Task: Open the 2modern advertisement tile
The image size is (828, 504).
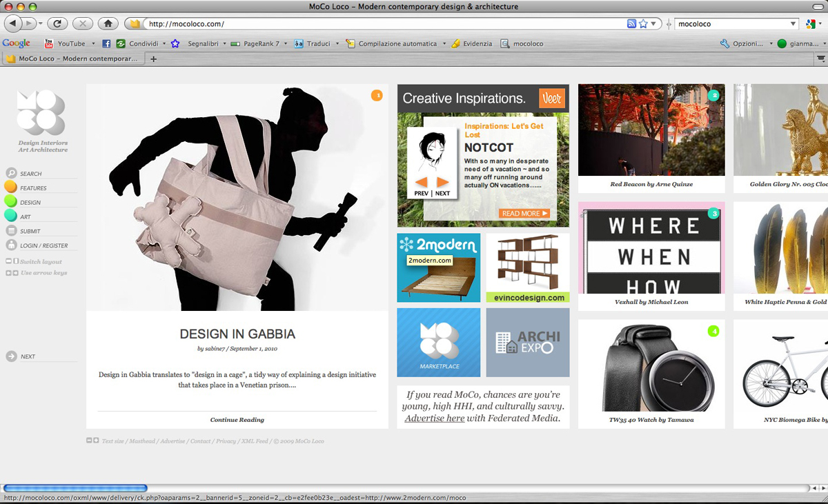Action: click(439, 268)
